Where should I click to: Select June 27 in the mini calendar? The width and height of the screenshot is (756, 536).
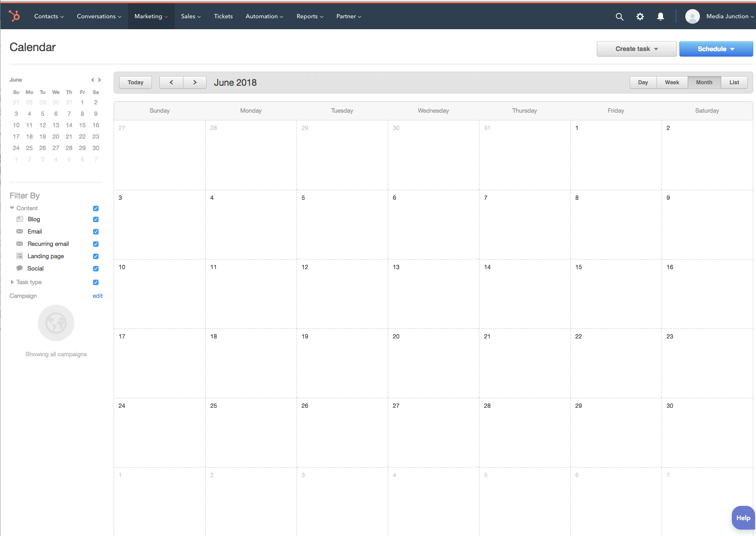coord(56,148)
